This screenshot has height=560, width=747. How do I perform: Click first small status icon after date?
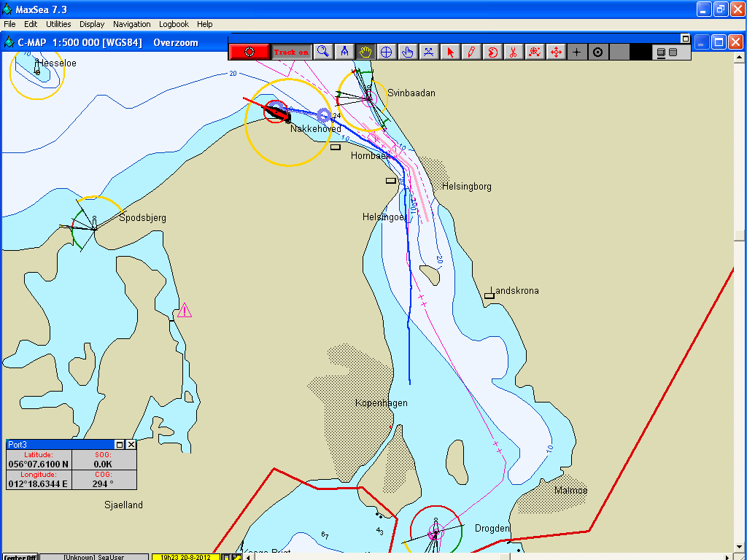(x=226, y=557)
